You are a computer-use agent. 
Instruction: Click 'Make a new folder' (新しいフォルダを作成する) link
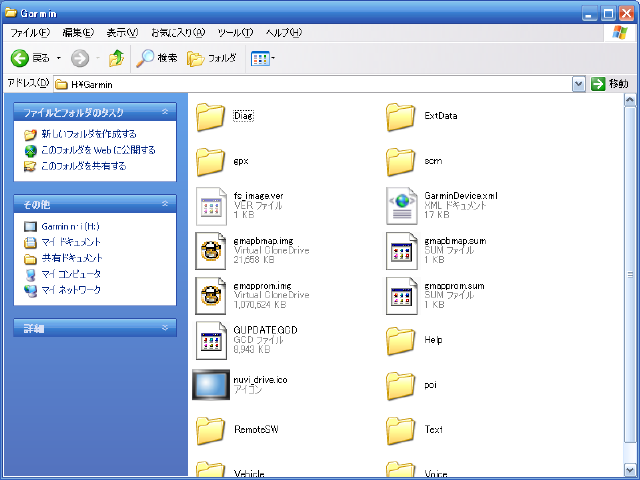(x=89, y=134)
